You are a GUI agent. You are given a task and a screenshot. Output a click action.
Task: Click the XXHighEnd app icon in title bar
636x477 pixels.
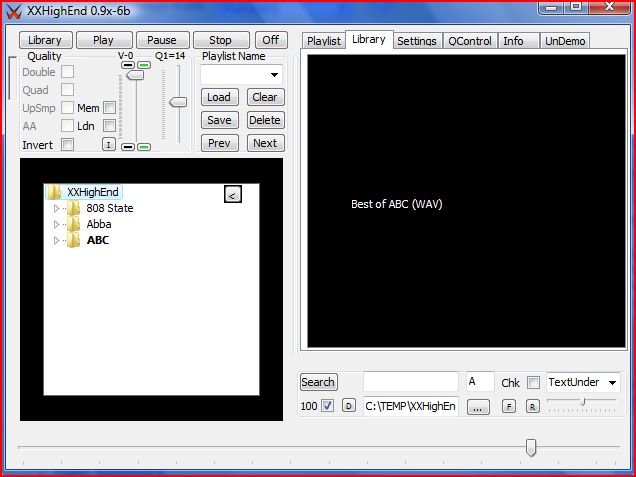(x=13, y=11)
